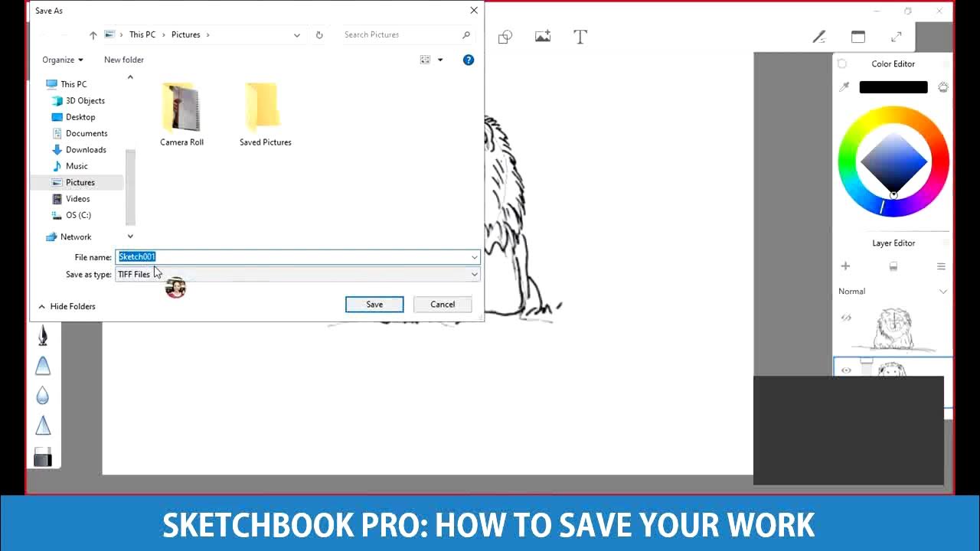Select the blue marker brush

[43, 365]
